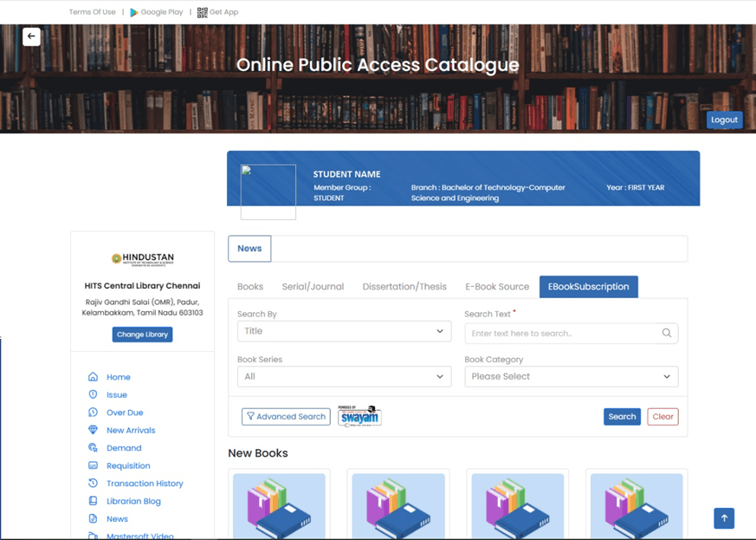The width and height of the screenshot is (756, 540).
Task: Open the Book Category dropdown
Action: [x=571, y=376]
